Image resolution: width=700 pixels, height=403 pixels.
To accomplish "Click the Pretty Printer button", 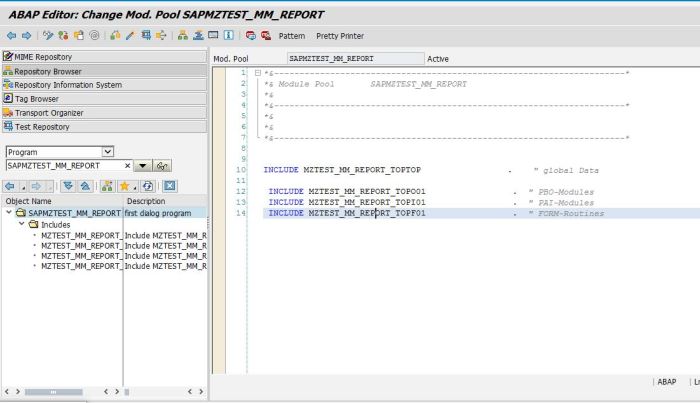I will click(340, 36).
